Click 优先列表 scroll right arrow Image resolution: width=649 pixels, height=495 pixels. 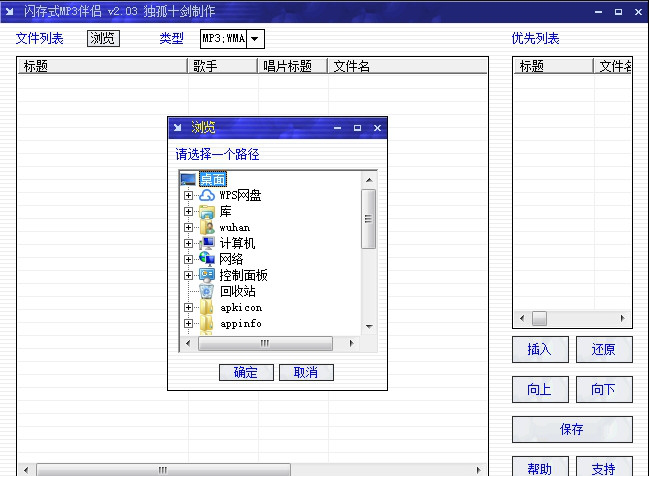pos(623,318)
